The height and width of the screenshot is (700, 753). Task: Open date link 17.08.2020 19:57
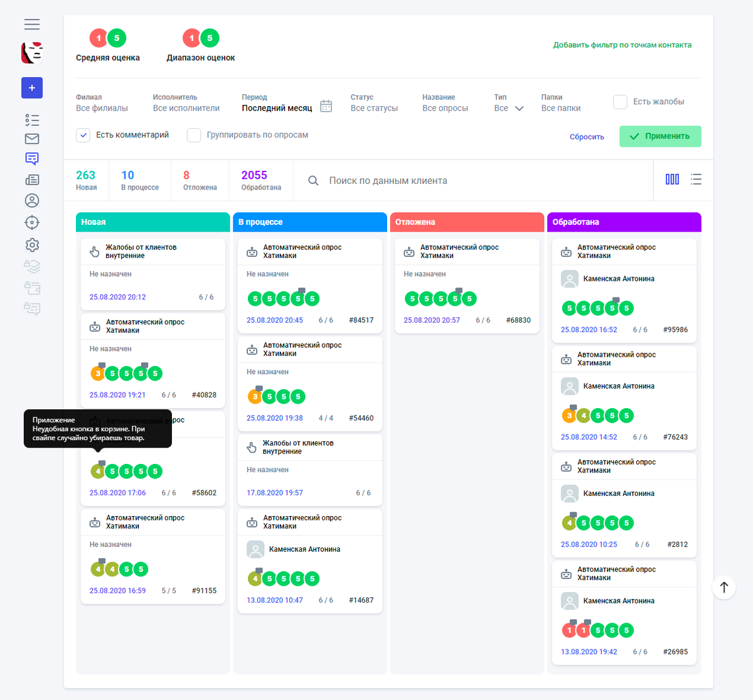point(275,493)
